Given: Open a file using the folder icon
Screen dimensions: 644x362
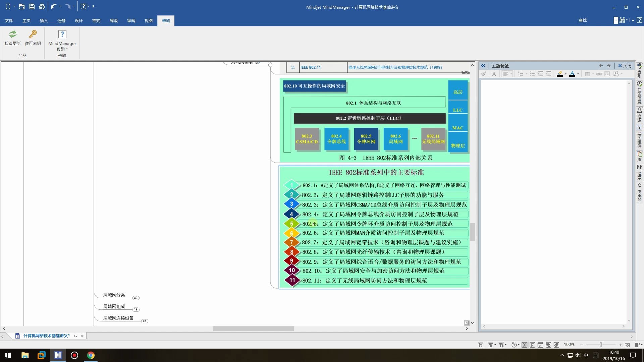Looking at the screenshot, I should click(x=22, y=6).
